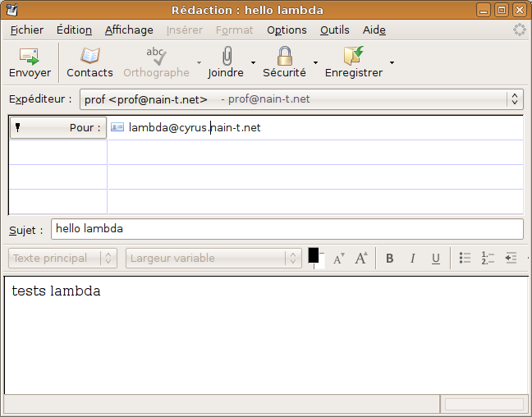Insert a bulleted list
Screen dimensions: 532x417
465,259
